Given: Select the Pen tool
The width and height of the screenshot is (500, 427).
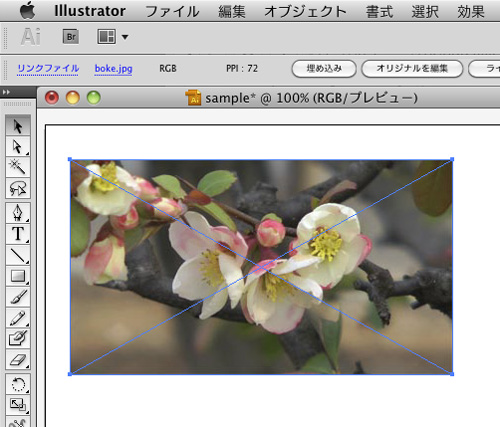Looking at the screenshot, I should click(x=18, y=213).
